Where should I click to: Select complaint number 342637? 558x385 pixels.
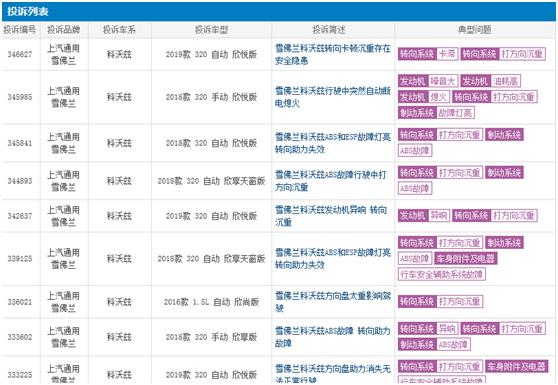pos(20,216)
